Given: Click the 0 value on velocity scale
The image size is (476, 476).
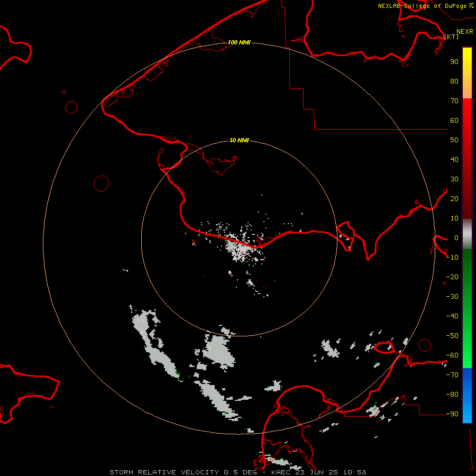Looking at the screenshot, I should [456, 238].
